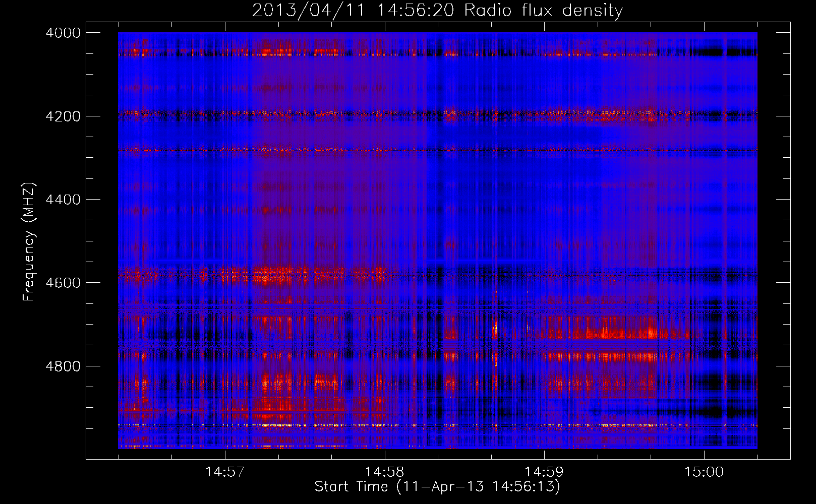
Task: Select the 4600 frequency axis label
Action: 63,283
